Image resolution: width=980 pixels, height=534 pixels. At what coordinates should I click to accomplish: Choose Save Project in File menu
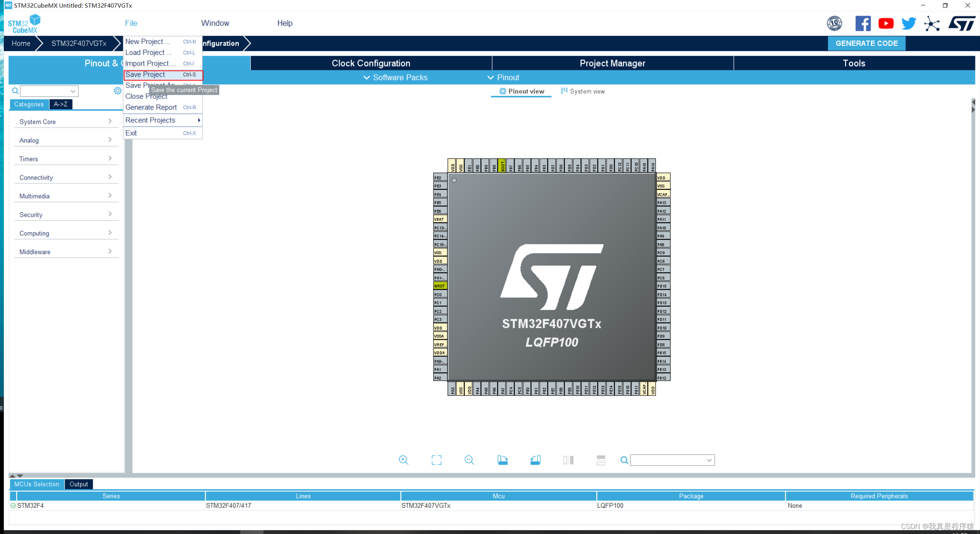[163, 75]
